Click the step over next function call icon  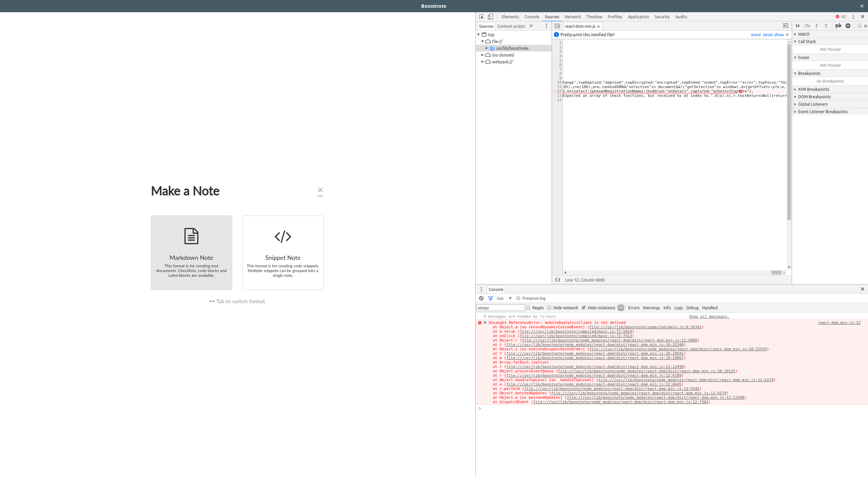coord(808,26)
